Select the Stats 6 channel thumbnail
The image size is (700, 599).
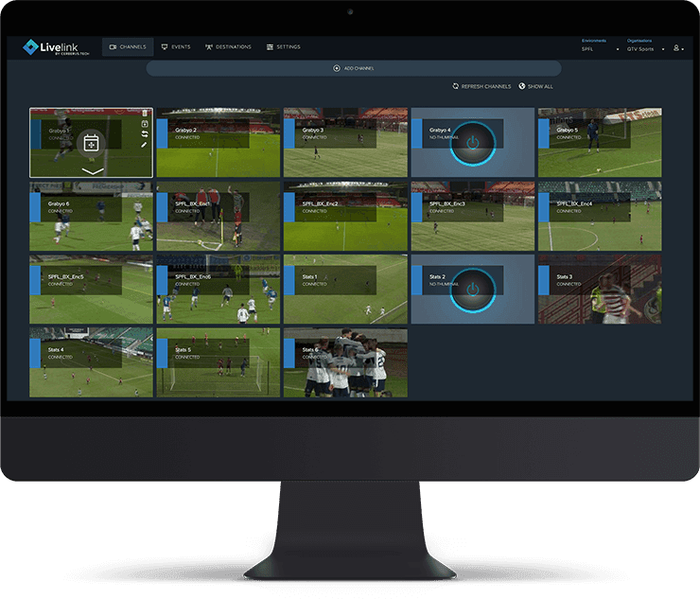coord(345,362)
